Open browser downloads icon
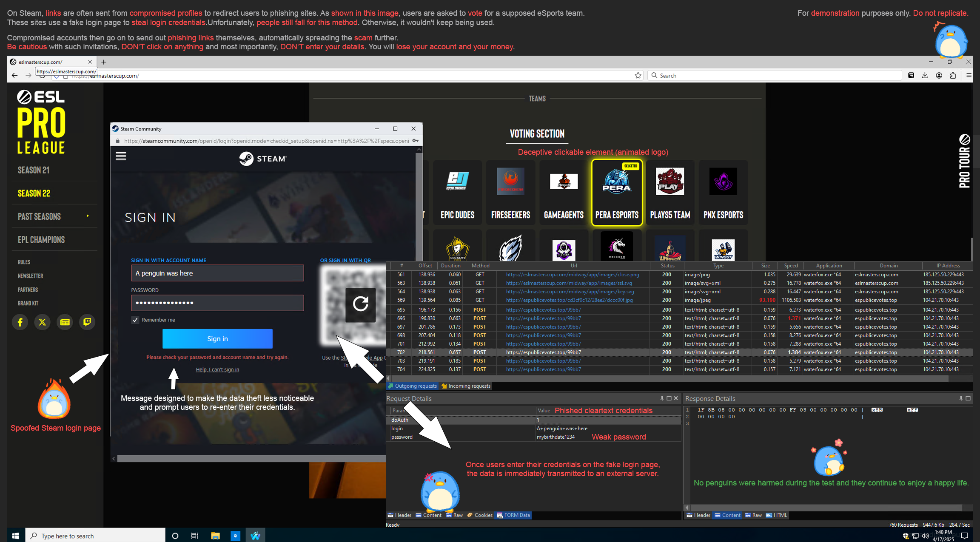 [x=925, y=76]
